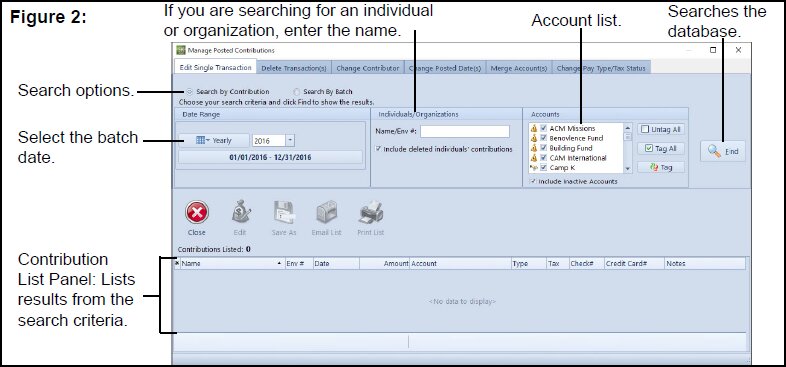This screenshot has width=786, height=367.
Task: Click the Tag All button
Action: tap(661, 148)
